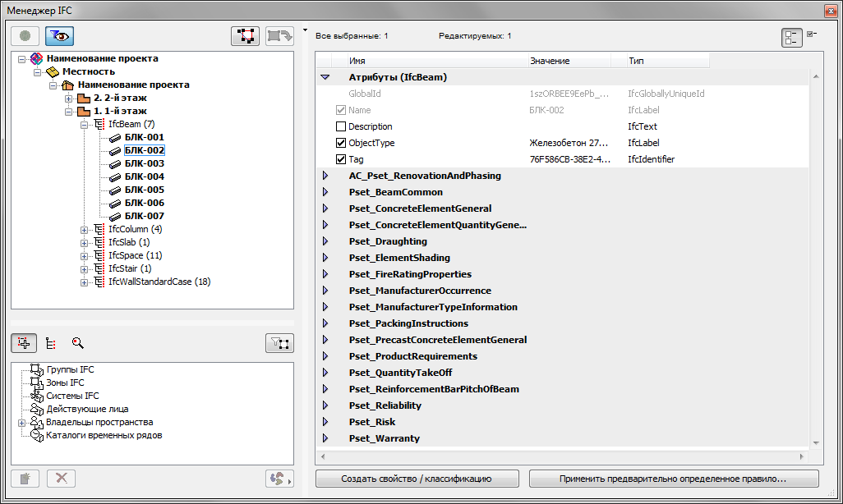Open the small dropdown arrow above the splitter
The height and width of the screenshot is (504, 843).
click(x=305, y=30)
